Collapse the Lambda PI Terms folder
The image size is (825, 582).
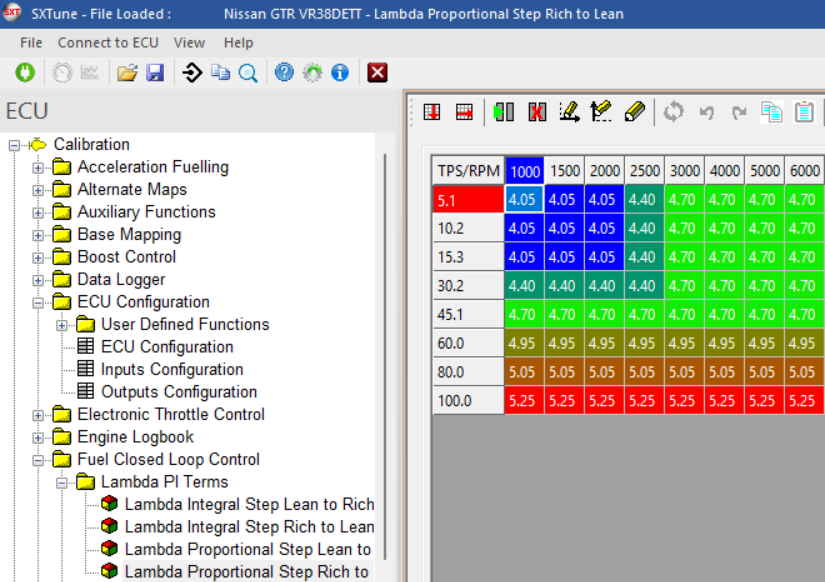tap(62, 483)
